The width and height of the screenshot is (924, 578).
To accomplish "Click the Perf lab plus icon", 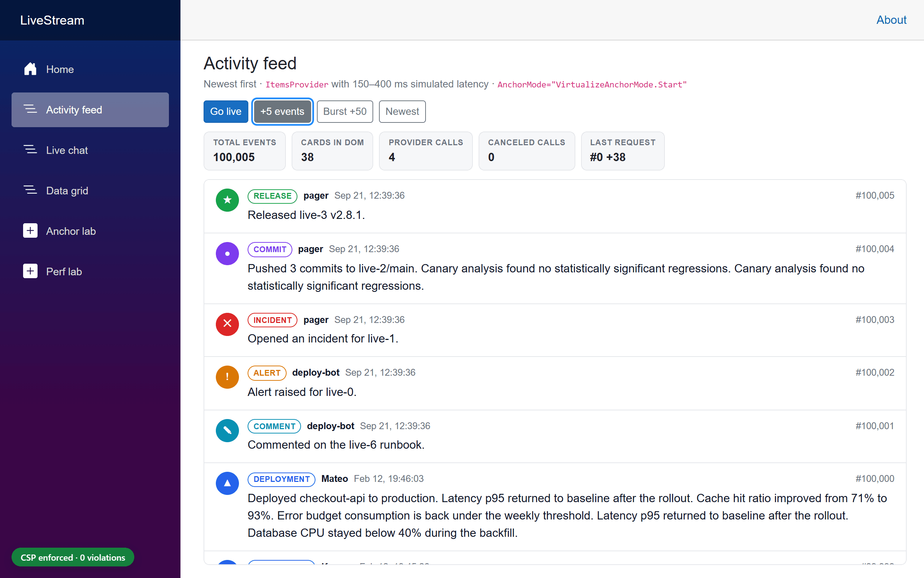I will (30, 271).
